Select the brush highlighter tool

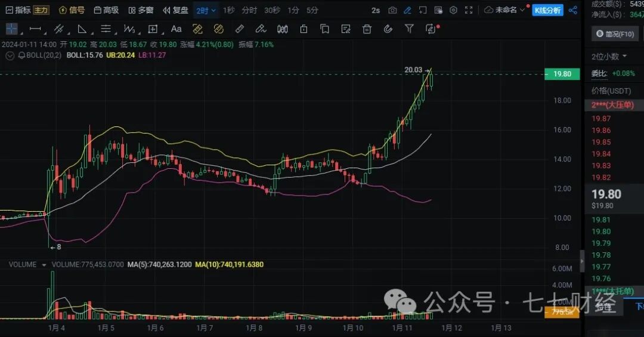pyautogui.click(x=261, y=29)
